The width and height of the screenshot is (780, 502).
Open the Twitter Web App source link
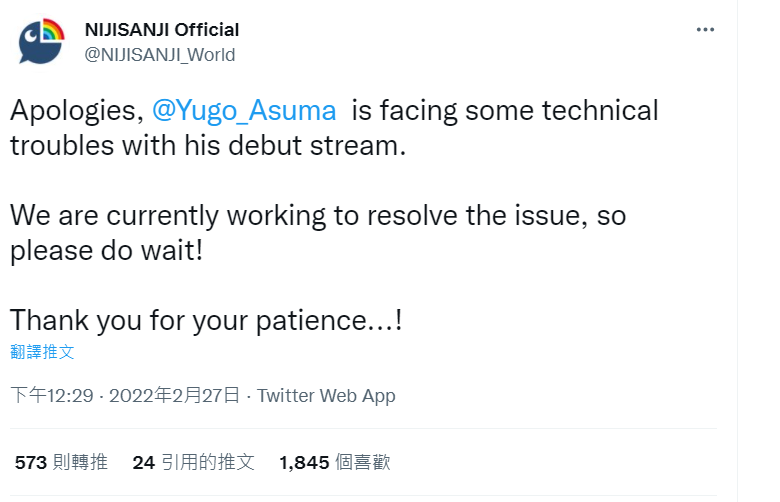click(326, 396)
